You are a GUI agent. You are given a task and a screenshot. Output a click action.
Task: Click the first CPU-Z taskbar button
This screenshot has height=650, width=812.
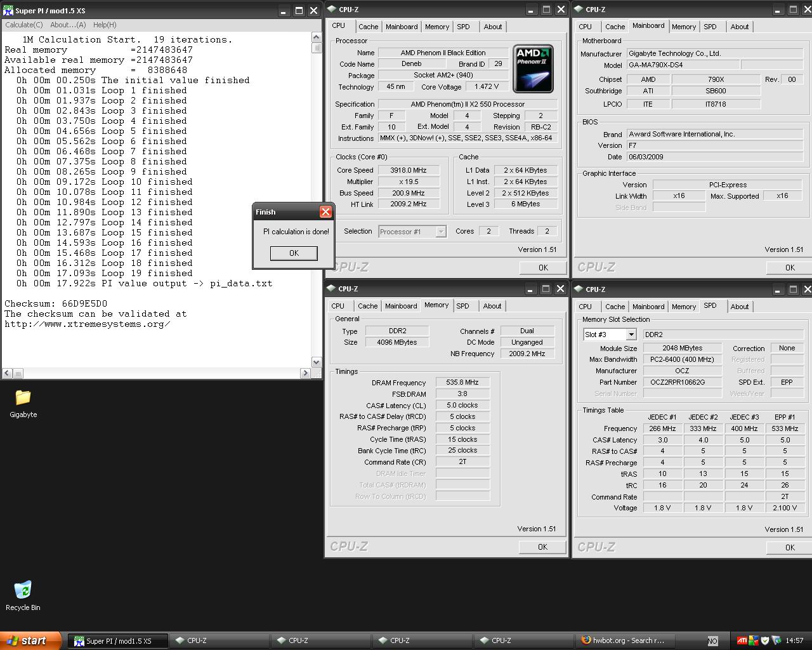pyautogui.click(x=220, y=641)
